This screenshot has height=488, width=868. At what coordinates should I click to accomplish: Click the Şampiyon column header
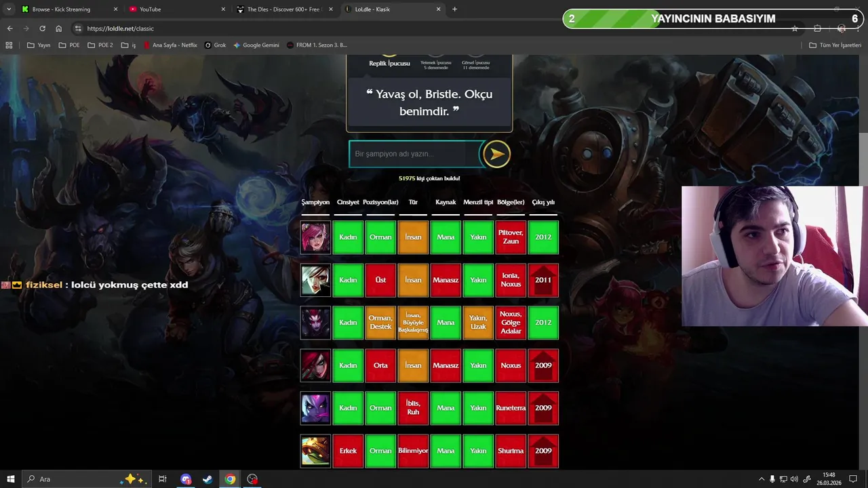click(x=315, y=202)
